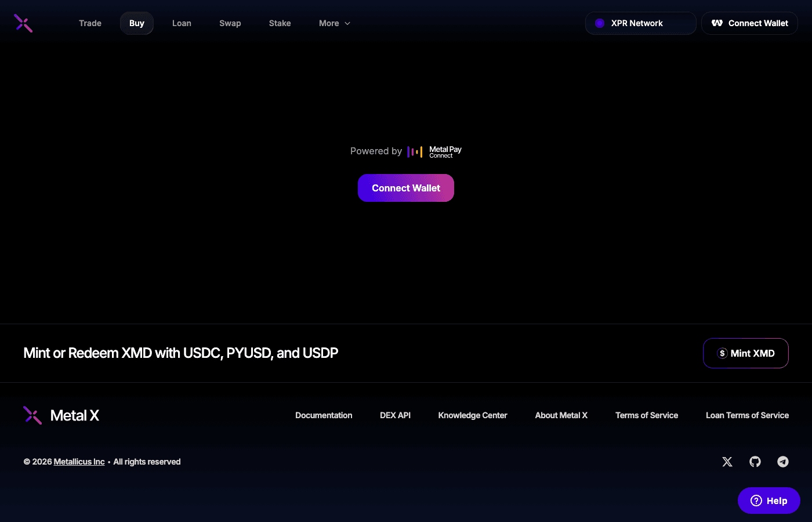Expand the More dropdown menu

(335, 23)
